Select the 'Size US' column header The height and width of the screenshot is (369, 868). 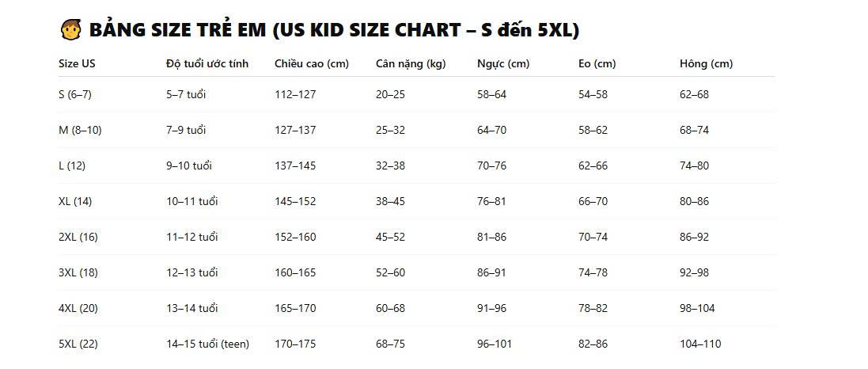click(77, 63)
